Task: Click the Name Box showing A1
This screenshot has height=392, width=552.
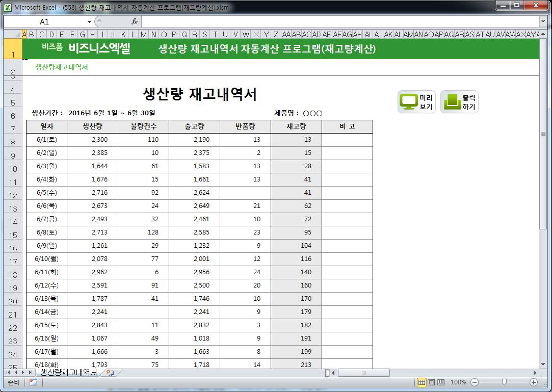Action: 44,22
